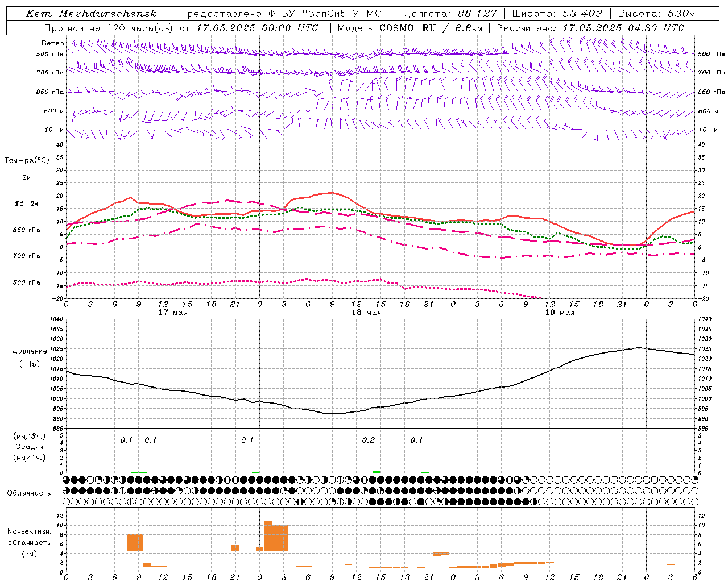The width and height of the screenshot is (728, 582).
Task: Click the "19 мая" date label
Action: 559,313
